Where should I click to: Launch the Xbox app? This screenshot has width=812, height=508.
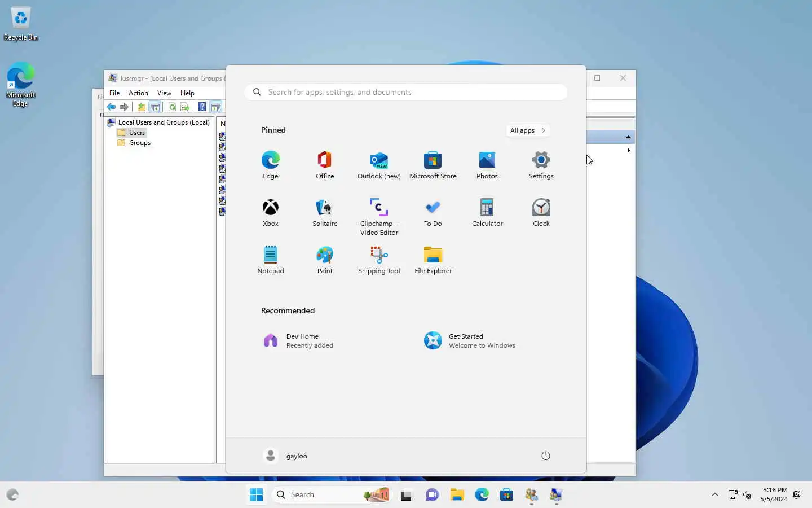(x=271, y=213)
